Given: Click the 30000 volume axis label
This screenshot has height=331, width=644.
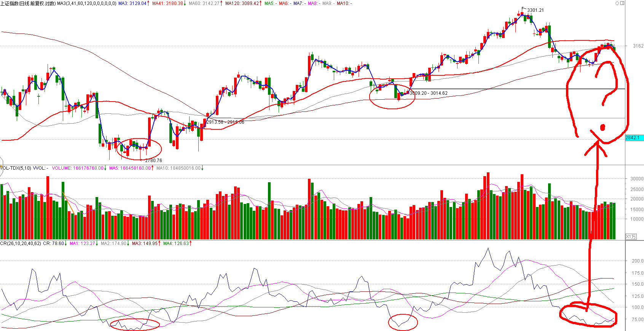Looking at the screenshot, I should [x=637, y=178].
